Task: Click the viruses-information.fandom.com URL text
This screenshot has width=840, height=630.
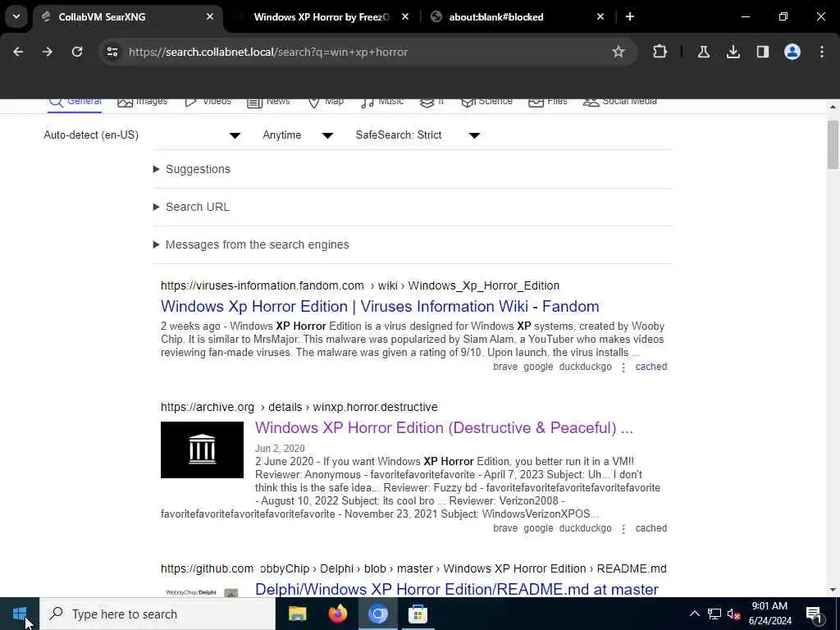Action: (360, 285)
